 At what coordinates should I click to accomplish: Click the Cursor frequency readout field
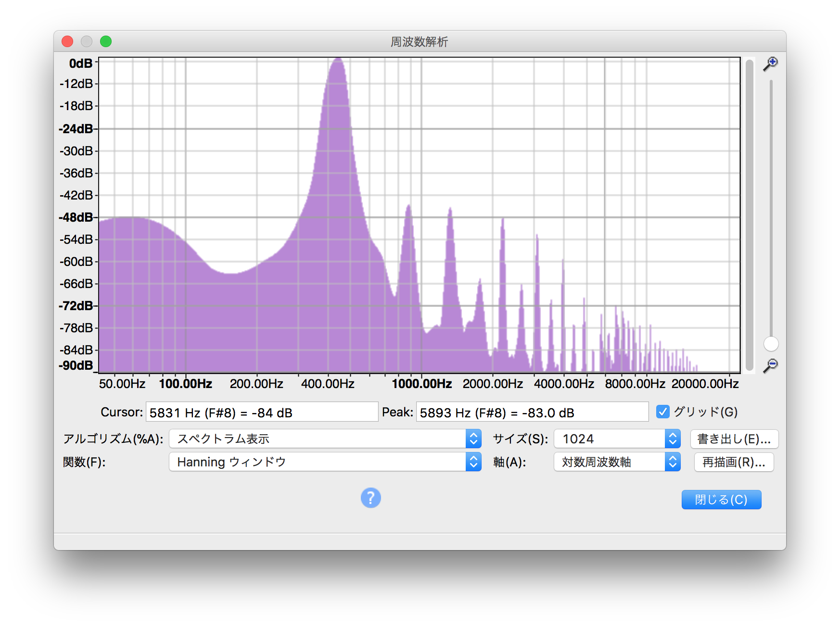262,412
